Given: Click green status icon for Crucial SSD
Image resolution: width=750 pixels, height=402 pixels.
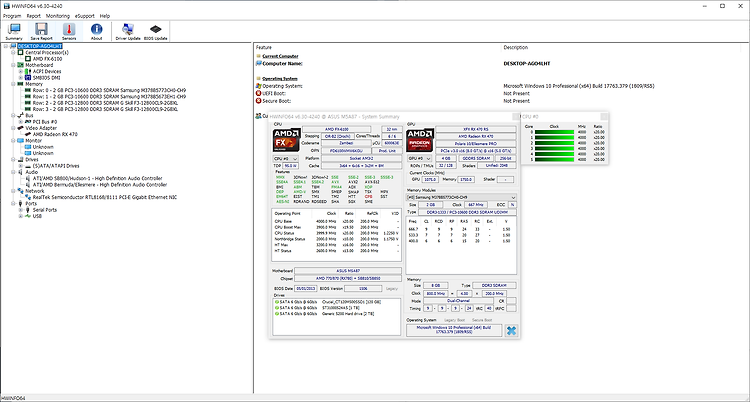Looking at the screenshot, I should pos(277,302).
